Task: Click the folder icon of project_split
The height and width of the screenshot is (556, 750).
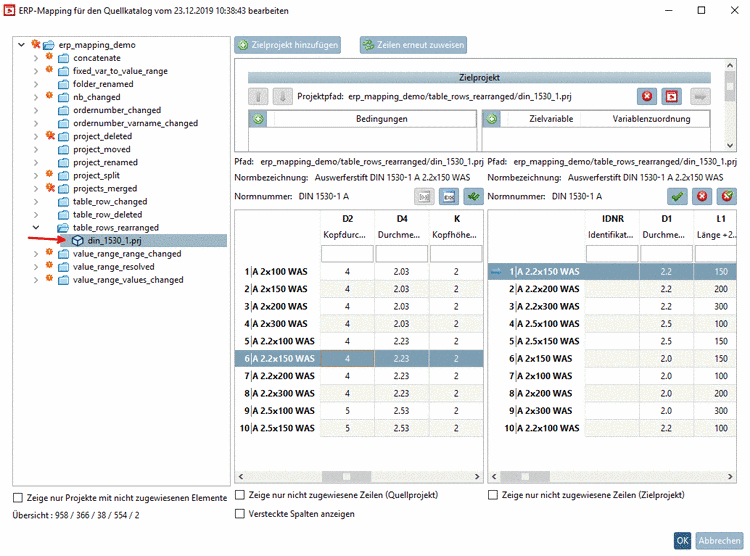Action: [64, 176]
